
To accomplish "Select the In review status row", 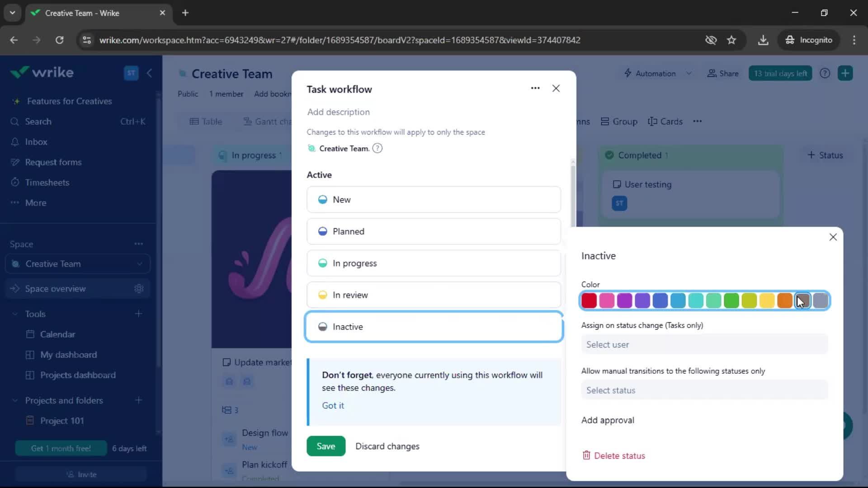I will (x=434, y=295).
